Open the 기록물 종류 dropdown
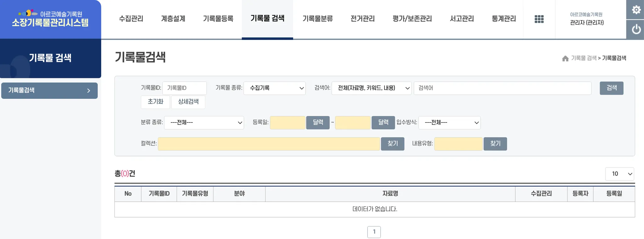This screenshot has height=239, width=644. (x=275, y=88)
